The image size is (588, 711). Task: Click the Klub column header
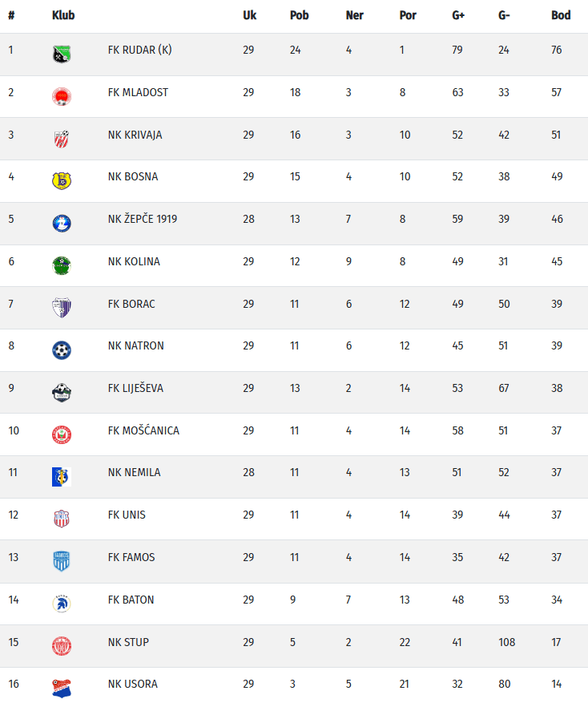[63, 15]
